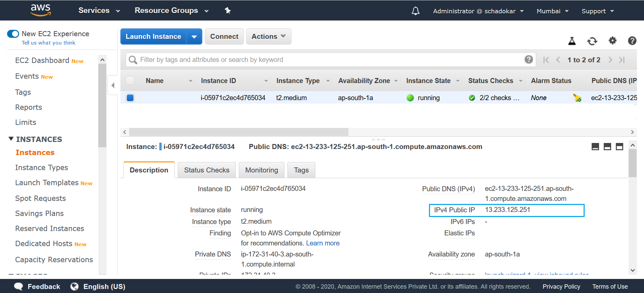
Task: Open notifications bell
Action: pos(416,11)
